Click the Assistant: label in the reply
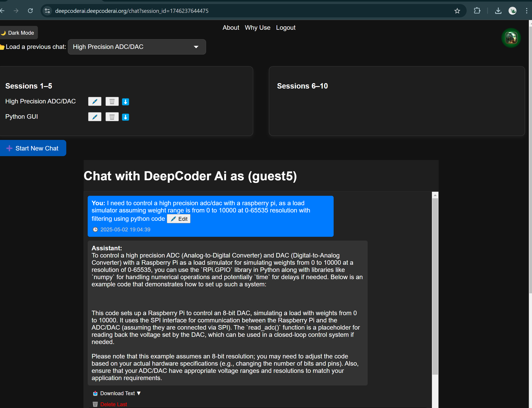Image resolution: width=532 pixels, height=408 pixels. pos(107,248)
